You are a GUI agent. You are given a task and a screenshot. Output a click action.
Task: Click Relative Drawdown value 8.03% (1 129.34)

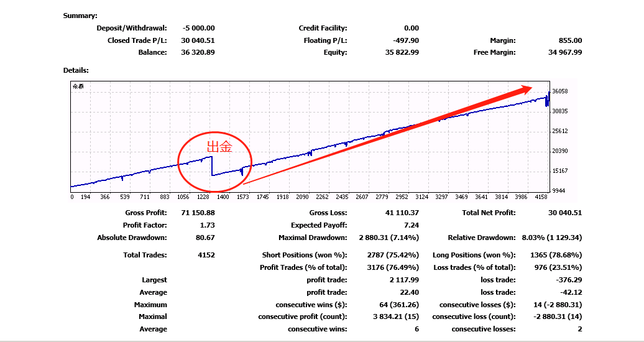[552, 238]
